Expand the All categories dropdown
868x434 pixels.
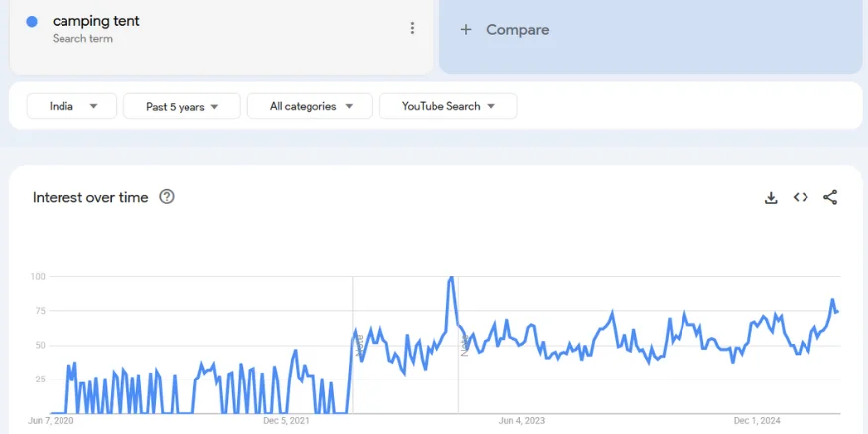coord(310,106)
